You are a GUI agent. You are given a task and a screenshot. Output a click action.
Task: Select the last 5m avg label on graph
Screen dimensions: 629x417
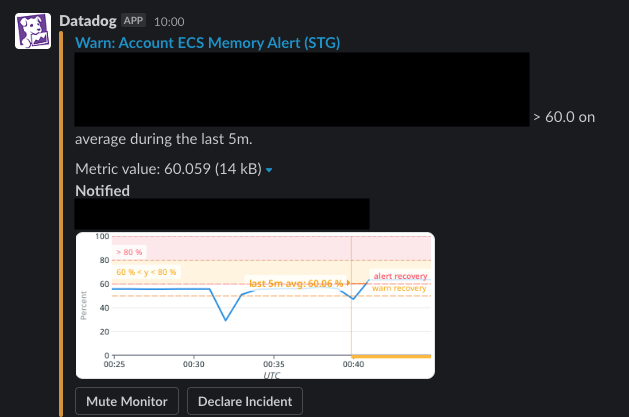coord(296,283)
